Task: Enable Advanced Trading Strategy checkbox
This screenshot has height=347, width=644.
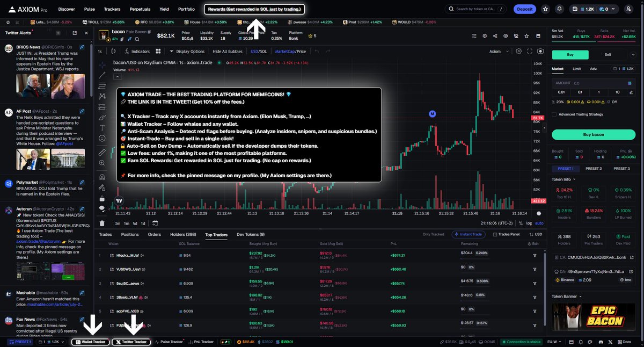Action: [555, 114]
